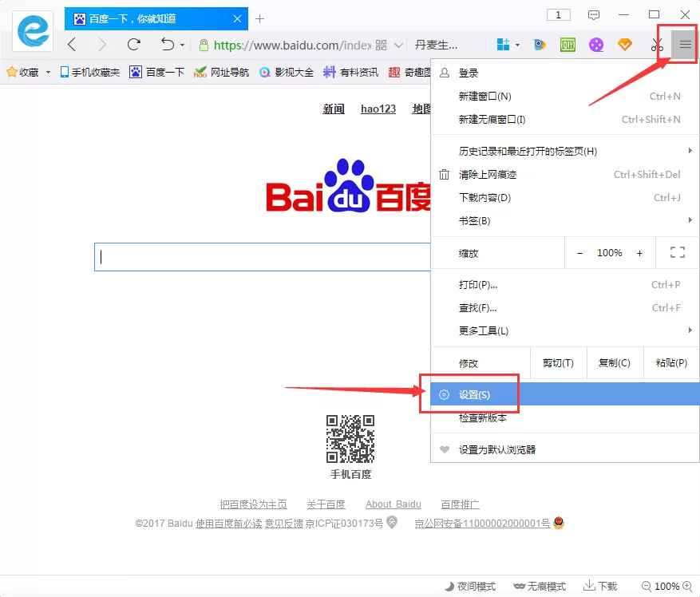Open 下载 in the status bar
The image size is (700, 597).
point(600,586)
